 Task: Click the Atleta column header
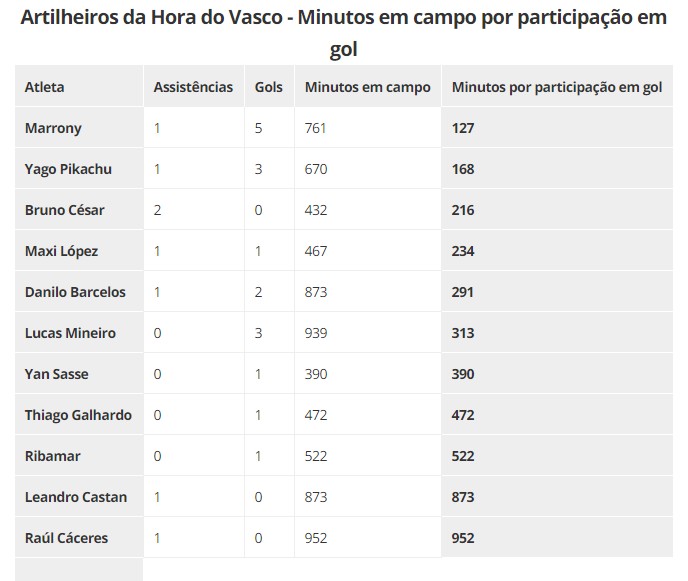(44, 87)
